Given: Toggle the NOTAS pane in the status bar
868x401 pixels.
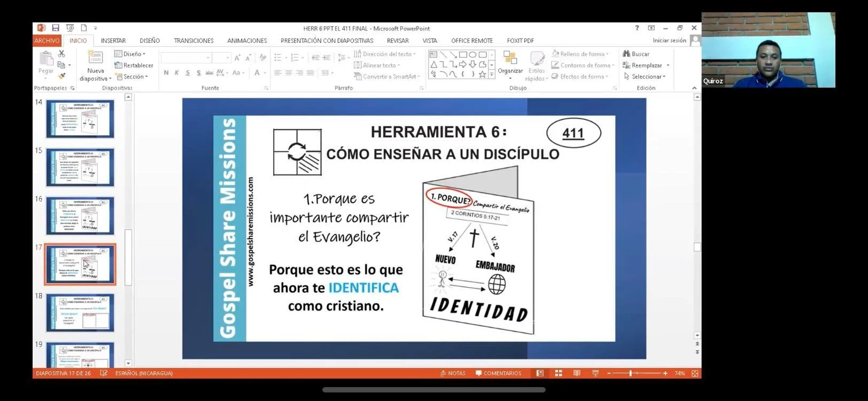Looking at the screenshot, I should tap(453, 373).
